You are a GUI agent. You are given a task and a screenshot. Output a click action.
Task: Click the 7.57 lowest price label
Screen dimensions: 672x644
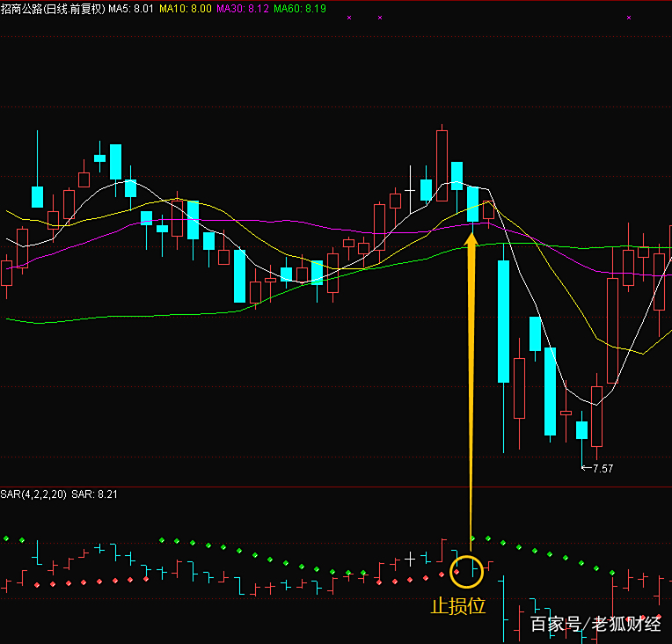click(x=603, y=469)
